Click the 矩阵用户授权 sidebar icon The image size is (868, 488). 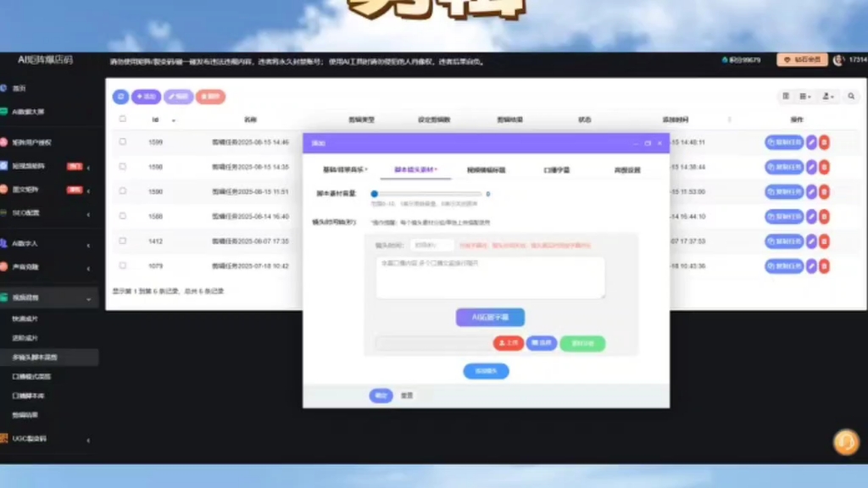point(3,142)
